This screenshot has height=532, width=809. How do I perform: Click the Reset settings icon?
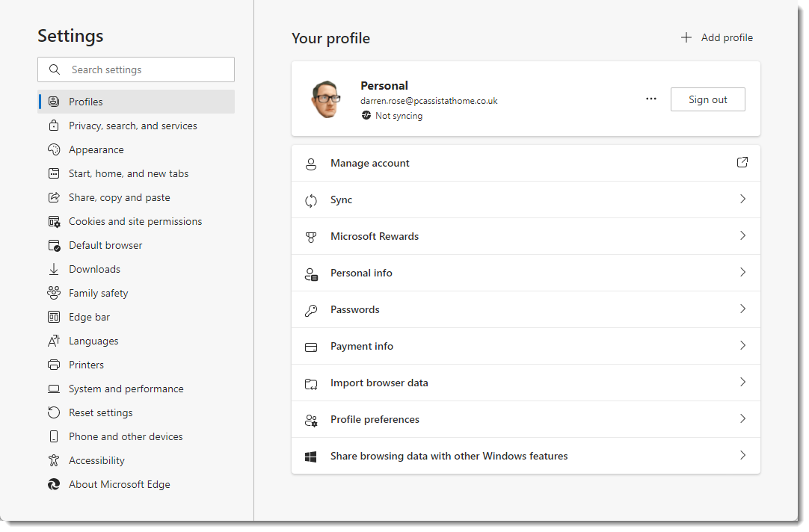pos(54,412)
